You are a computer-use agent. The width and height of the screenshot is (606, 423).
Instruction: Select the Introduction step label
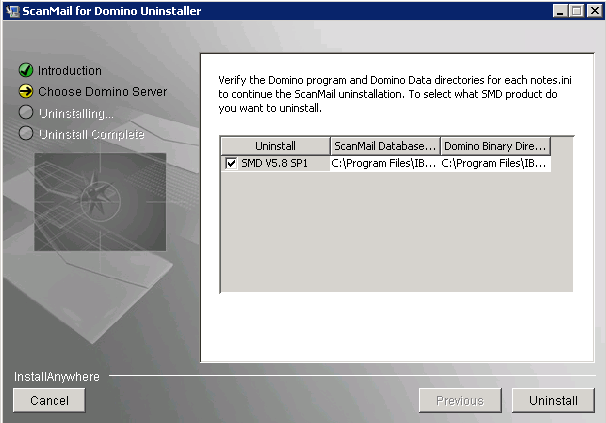(70, 71)
